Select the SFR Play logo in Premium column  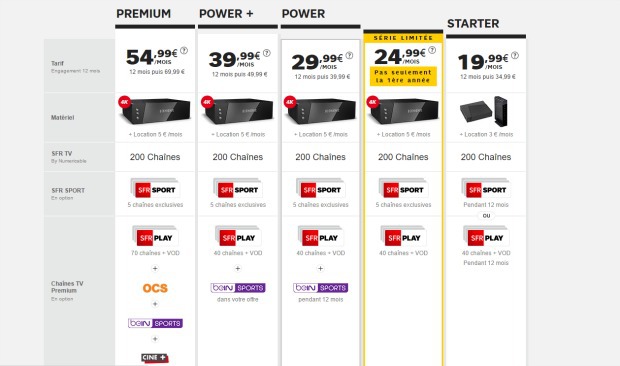[x=155, y=237]
